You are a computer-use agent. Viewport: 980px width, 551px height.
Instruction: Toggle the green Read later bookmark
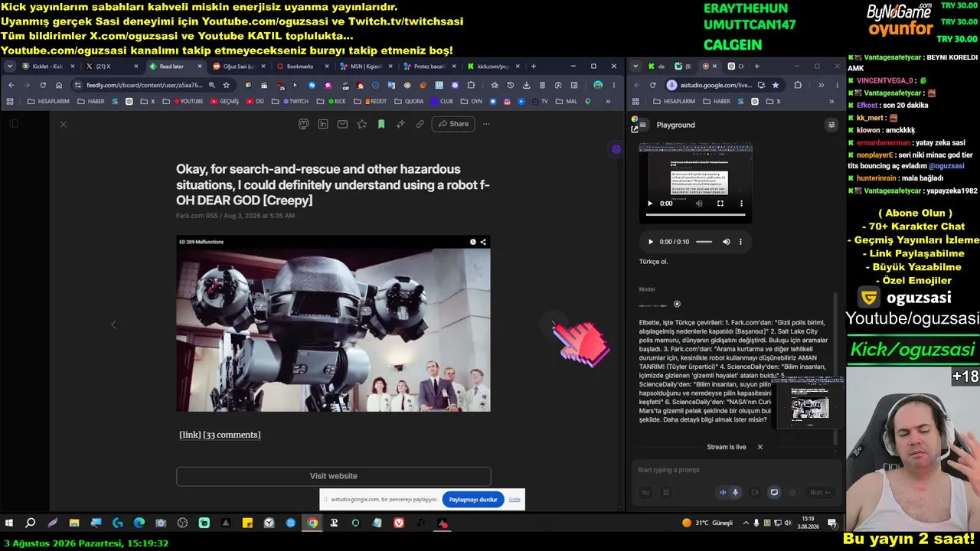[x=381, y=124]
